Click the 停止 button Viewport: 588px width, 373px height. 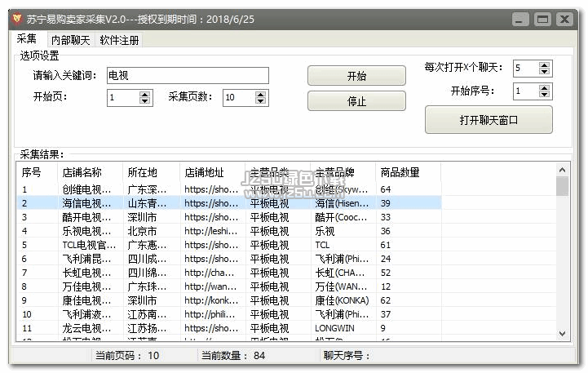[356, 101]
